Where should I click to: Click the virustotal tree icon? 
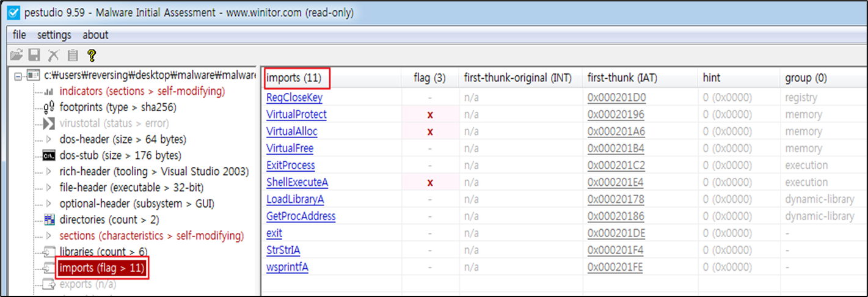coord(49,123)
